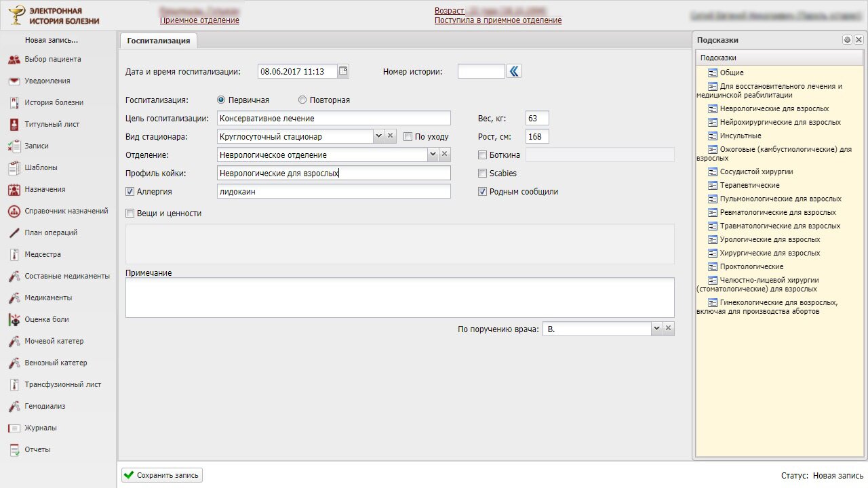The image size is (868, 488).
Task: Switch to the Госпитализация tab
Action: pos(158,41)
